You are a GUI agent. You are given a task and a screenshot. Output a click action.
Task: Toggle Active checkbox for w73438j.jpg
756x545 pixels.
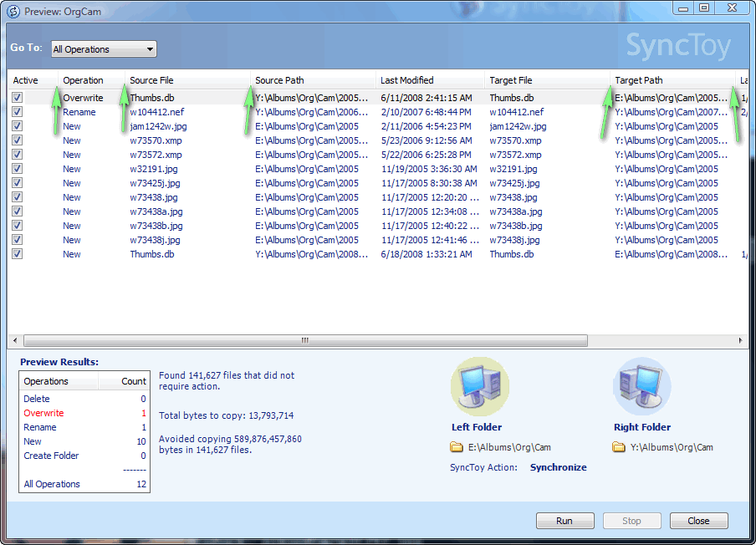tap(18, 240)
